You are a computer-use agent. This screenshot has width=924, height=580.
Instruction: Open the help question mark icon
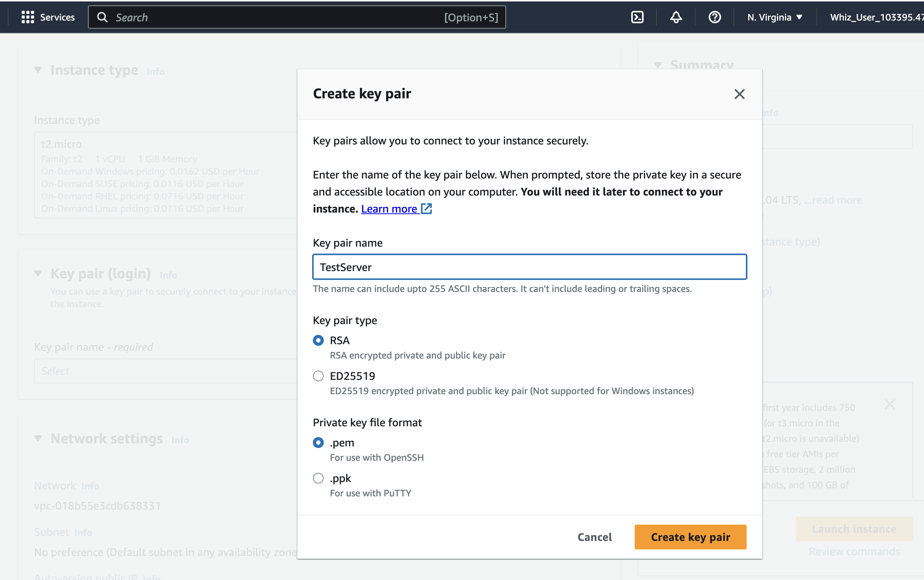pyautogui.click(x=714, y=17)
